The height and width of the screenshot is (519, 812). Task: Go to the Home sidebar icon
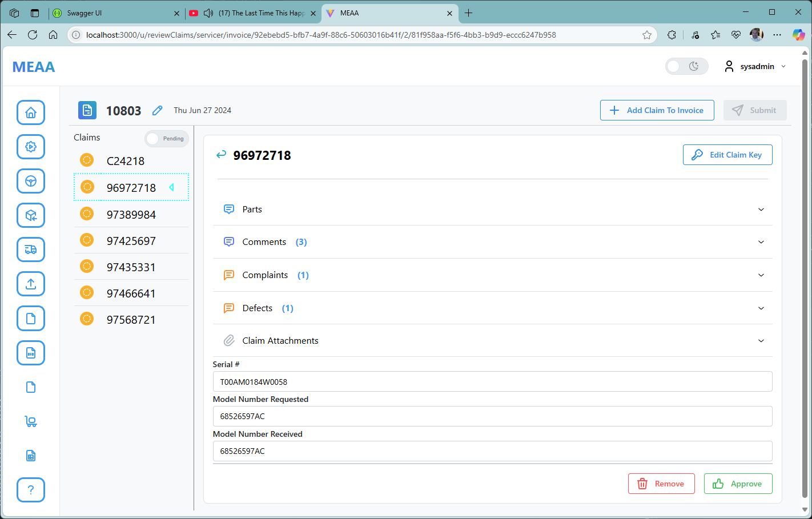(x=31, y=112)
